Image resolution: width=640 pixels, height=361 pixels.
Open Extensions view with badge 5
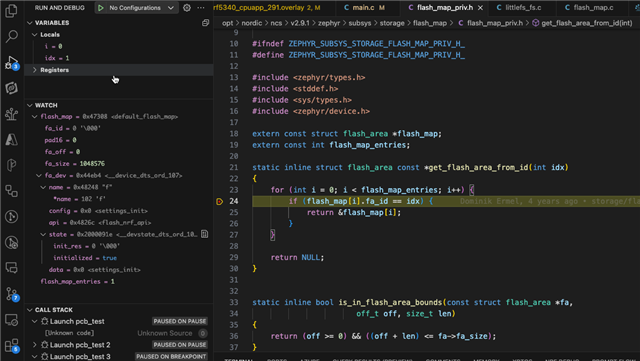point(11,346)
